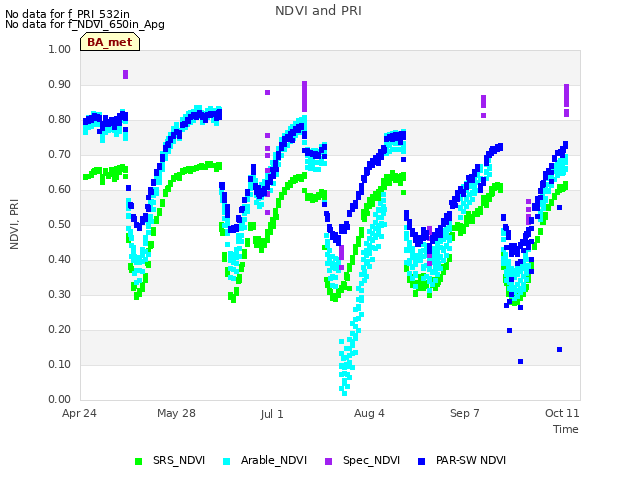Click the purple Spec_NDVI legend swatch
Image resolution: width=640 pixels, height=480 pixels.
coord(328,461)
